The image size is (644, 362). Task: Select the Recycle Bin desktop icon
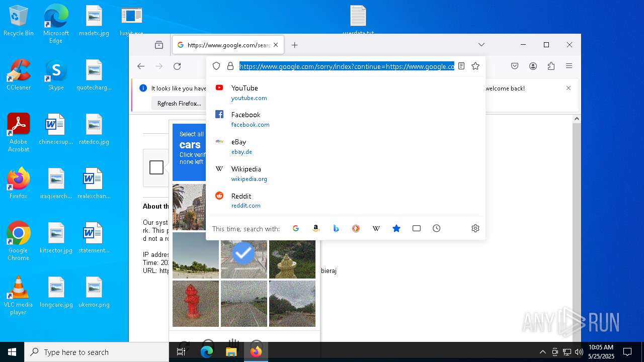(19, 21)
